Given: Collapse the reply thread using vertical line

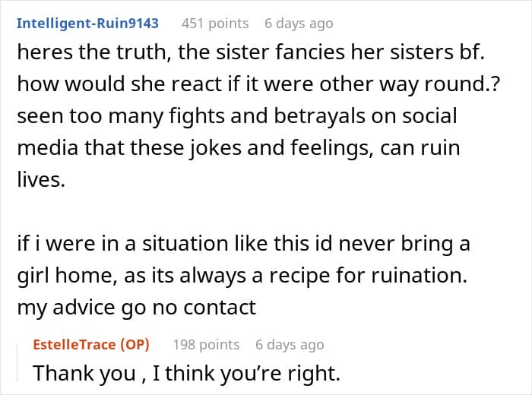Looking at the screenshot, I should (x=17, y=362).
